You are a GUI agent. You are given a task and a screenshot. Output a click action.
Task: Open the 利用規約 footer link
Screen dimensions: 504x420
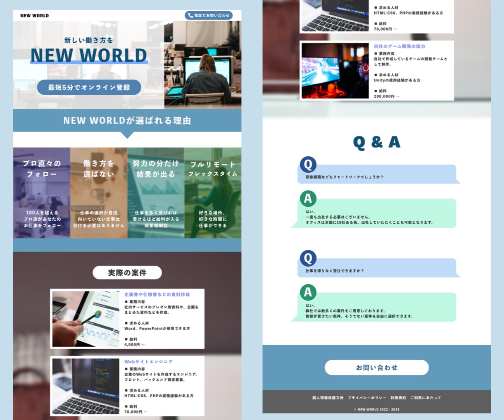click(x=398, y=398)
